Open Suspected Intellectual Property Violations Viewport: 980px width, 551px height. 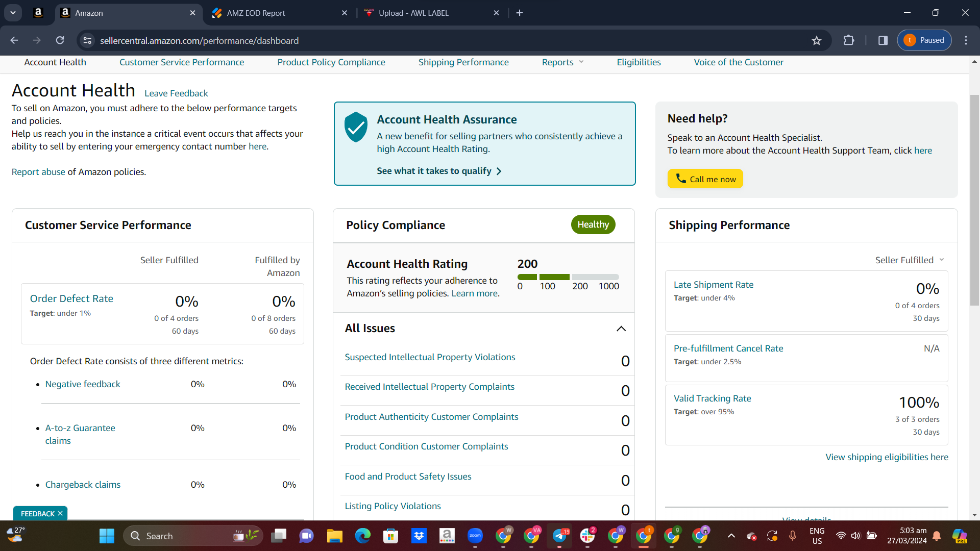(x=430, y=357)
